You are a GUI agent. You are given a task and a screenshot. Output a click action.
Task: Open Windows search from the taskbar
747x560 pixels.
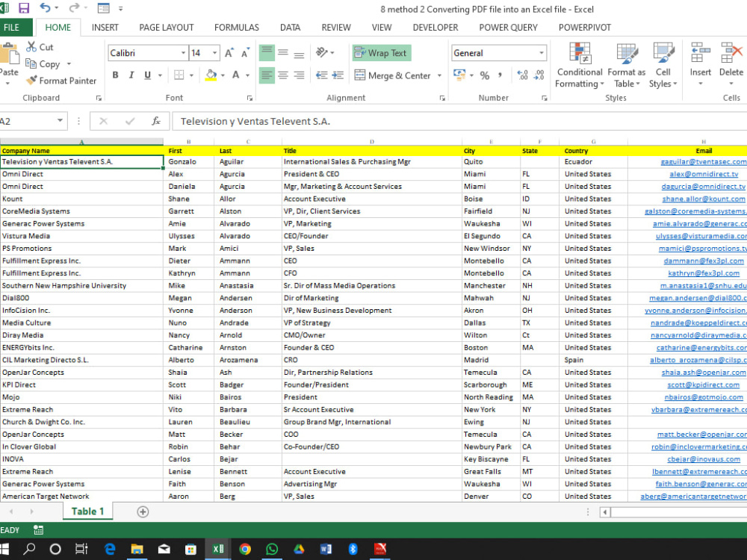pos(29,549)
